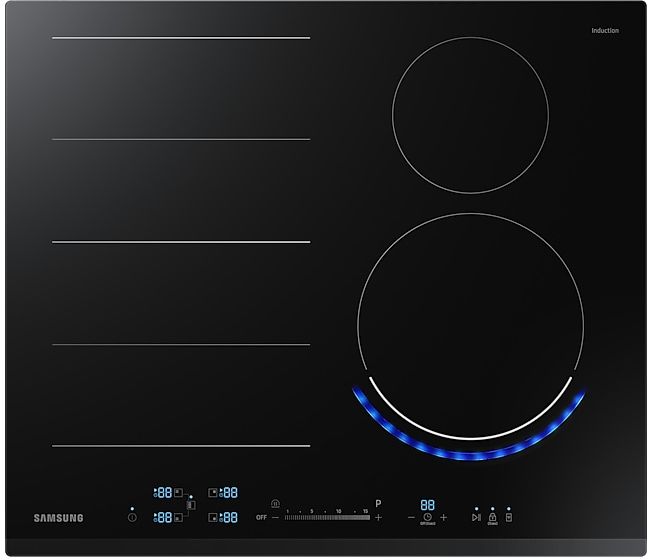The height and width of the screenshot is (560, 648).
Task: Tap the Samsung logo
Action: 58,518
